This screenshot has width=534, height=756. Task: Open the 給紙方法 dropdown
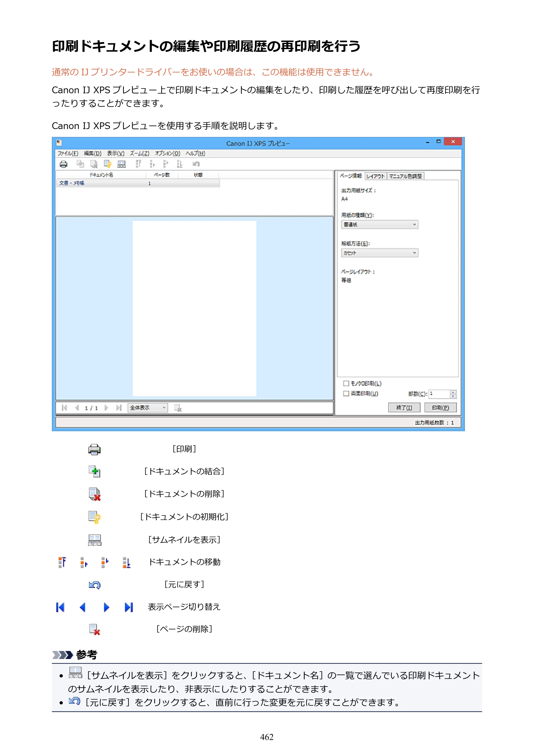pyautogui.click(x=380, y=253)
